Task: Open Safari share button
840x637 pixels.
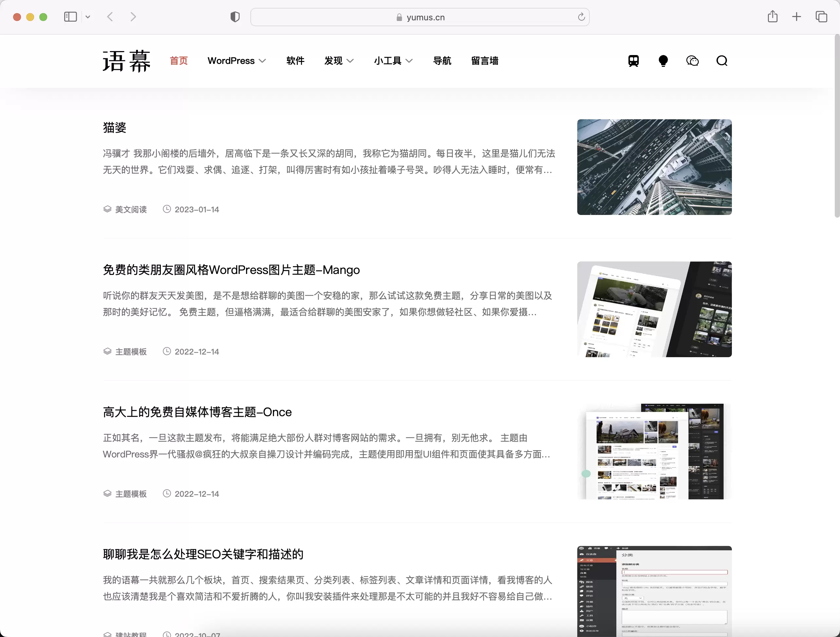Action: [x=773, y=16]
